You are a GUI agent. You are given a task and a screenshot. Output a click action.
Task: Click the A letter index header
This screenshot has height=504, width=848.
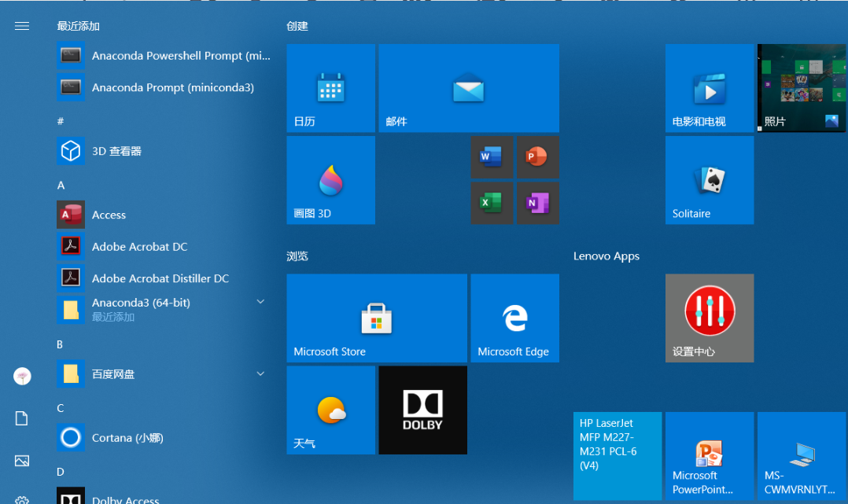[61, 185]
